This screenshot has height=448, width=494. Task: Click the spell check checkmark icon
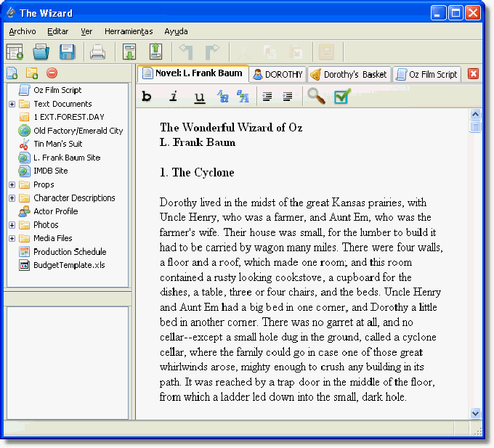pos(342,96)
